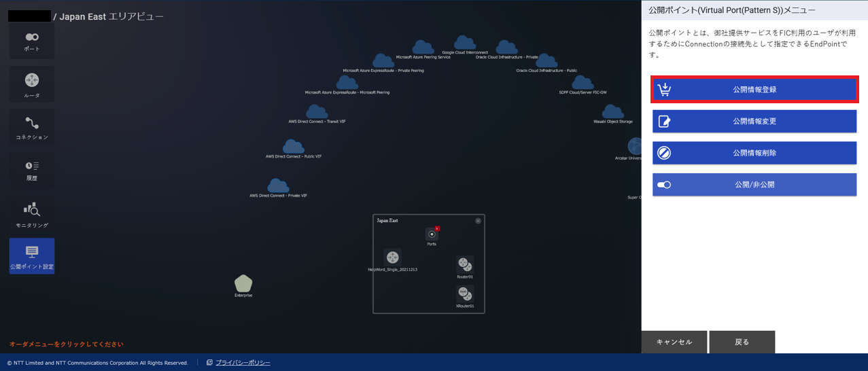The image size is (868, 371).
Task: Click the Google Cloud Interconnect cloud icon
Action: (x=465, y=43)
